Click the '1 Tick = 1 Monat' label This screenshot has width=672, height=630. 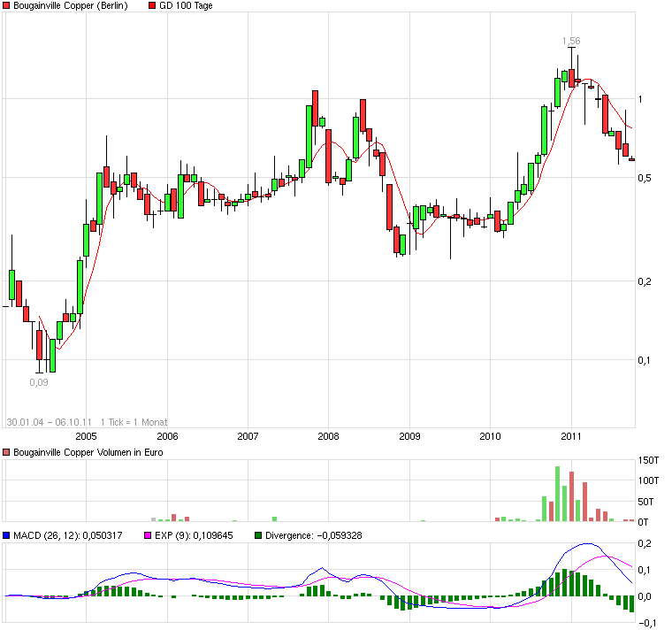point(134,422)
